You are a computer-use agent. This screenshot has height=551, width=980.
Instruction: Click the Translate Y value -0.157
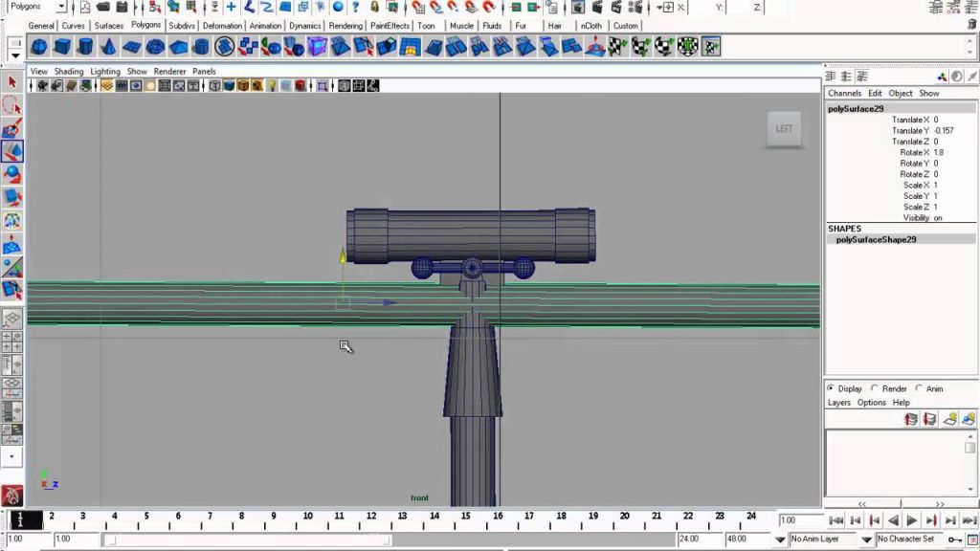point(943,130)
